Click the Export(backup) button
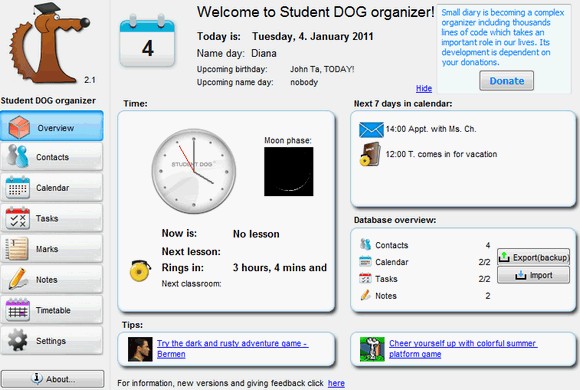Image resolution: width=580 pixels, height=390 pixels. [533, 257]
